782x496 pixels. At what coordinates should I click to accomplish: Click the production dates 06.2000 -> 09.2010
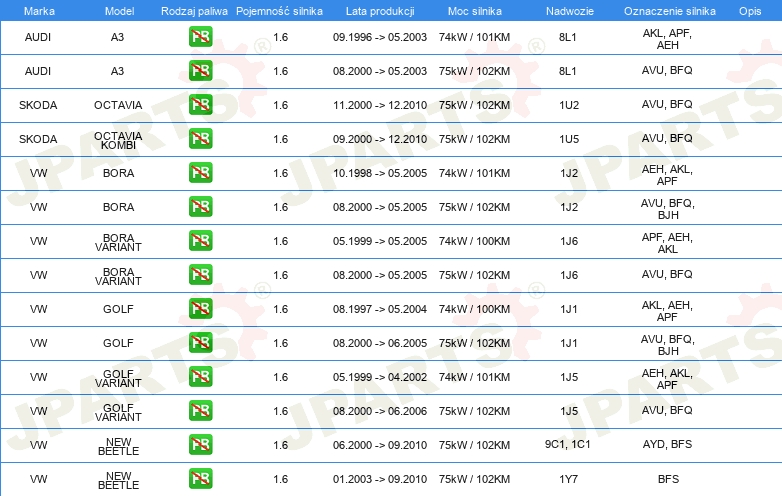pyautogui.click(x=380, y=445)
